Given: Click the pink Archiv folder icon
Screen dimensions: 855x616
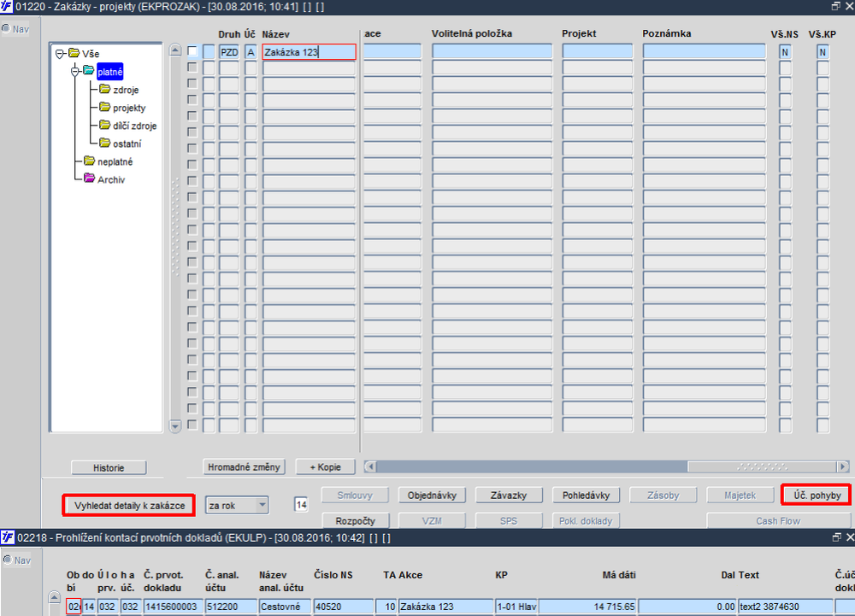Looking at the screenshot, I should coord(90,179).
